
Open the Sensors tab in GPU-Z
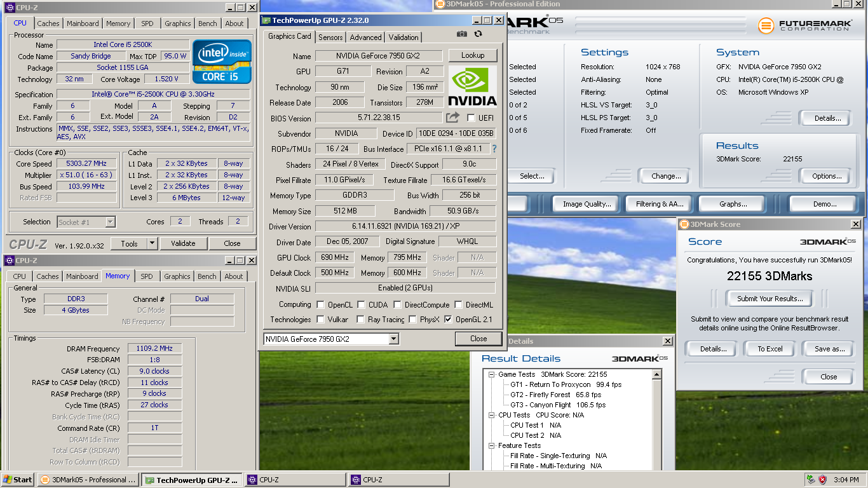[x=330, y=37]
